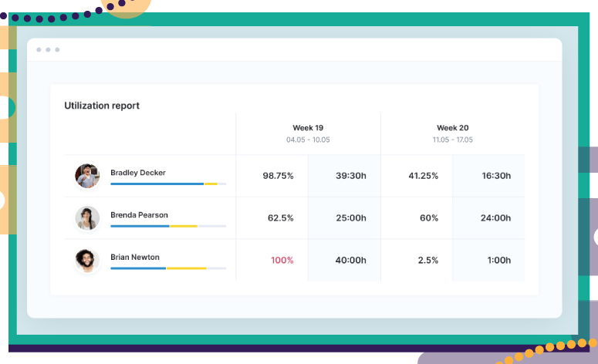598x364 pixels.
Task: Open Brian Newton's avatar photo
Action: (87, 261)
